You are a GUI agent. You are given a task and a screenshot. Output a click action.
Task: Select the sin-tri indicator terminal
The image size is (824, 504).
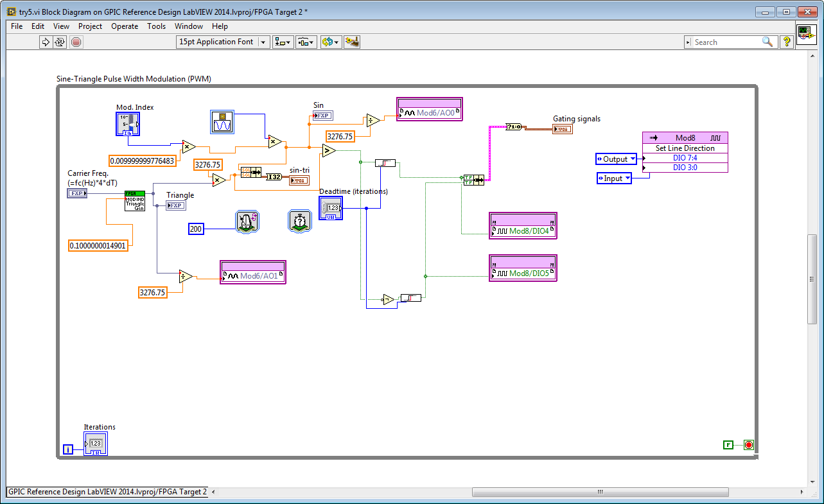(x=299, y=180)
